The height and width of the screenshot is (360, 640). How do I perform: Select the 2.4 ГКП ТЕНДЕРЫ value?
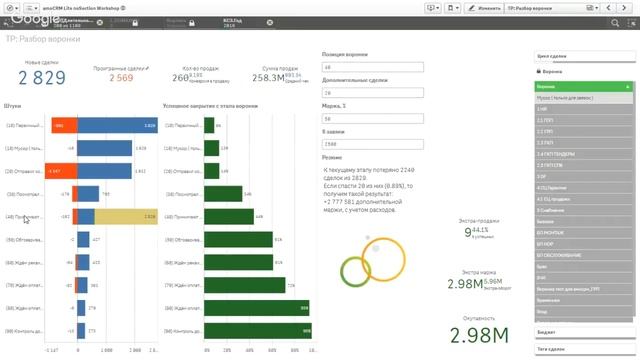[584, 154]
